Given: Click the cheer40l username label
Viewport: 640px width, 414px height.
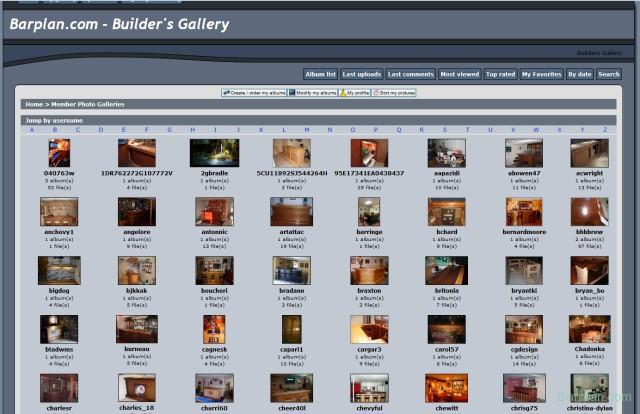Looking at the screenshot, I should (x=291, y=408).
